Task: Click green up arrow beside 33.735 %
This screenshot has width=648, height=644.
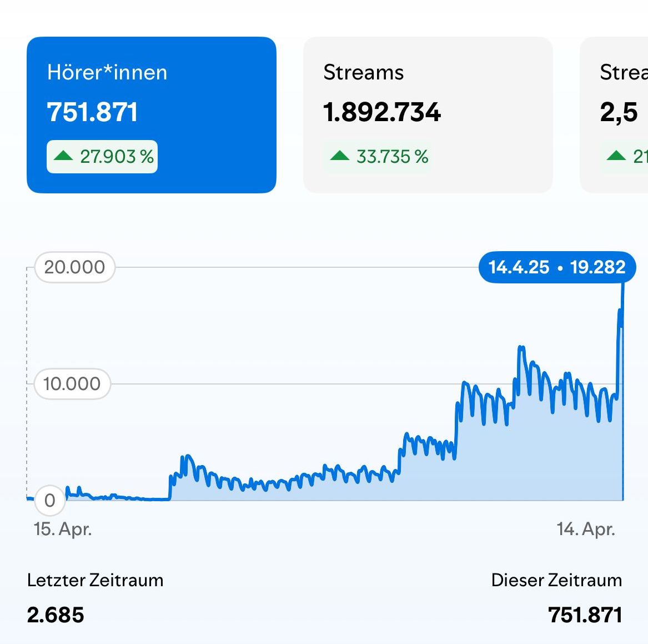Action: click(339, 156)
